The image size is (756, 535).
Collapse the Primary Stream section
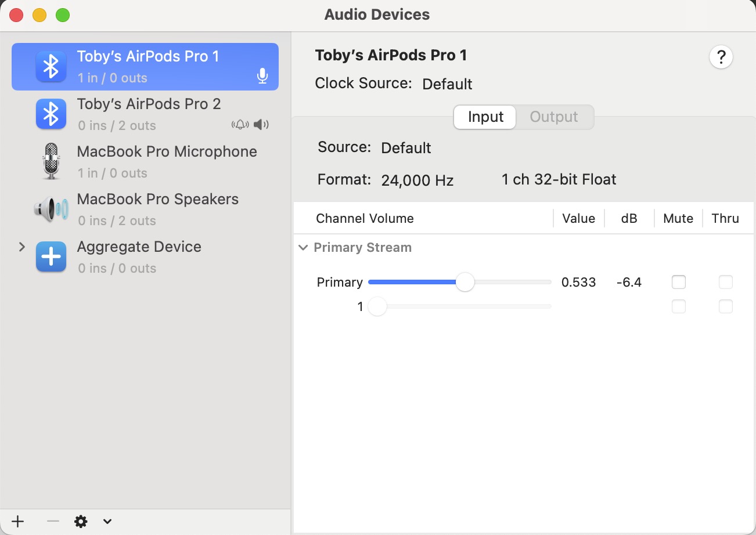point(303,247)
